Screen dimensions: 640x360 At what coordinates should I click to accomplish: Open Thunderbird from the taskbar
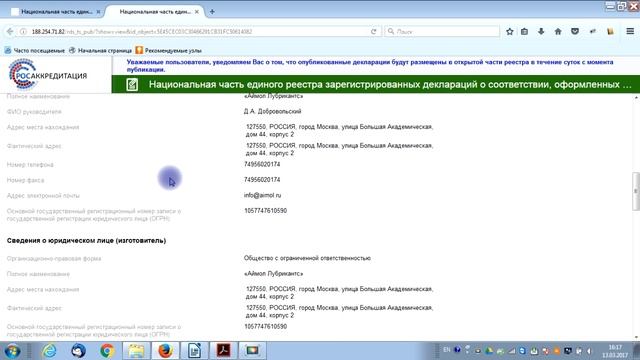coord(78,351)
